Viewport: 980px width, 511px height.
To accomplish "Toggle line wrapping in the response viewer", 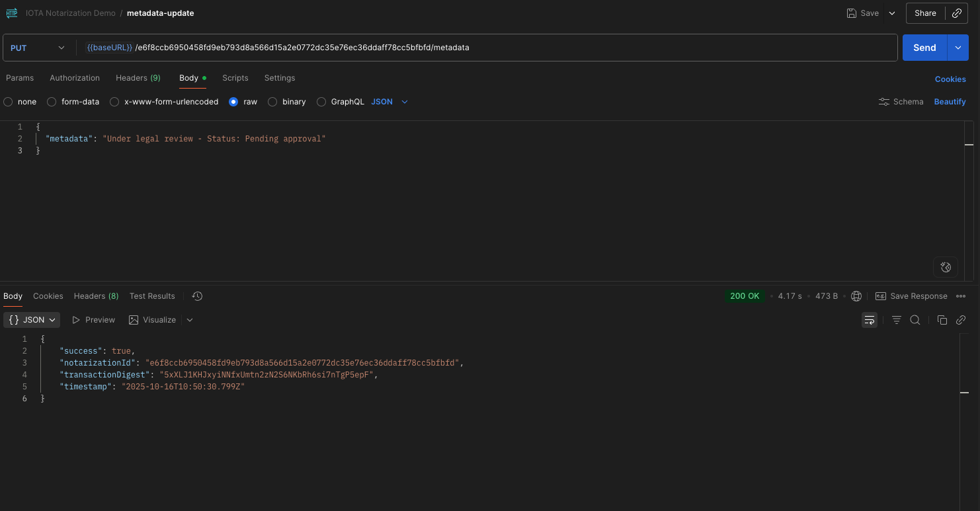I will 869,320.
